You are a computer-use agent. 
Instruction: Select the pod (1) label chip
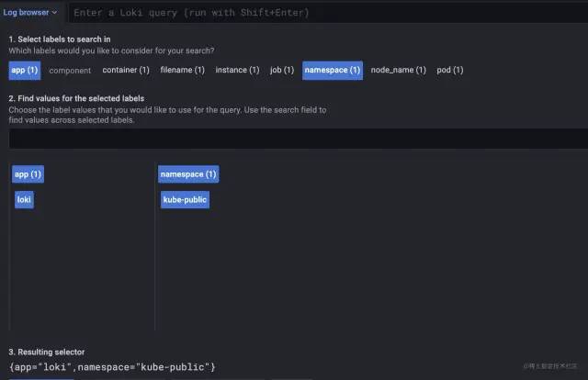tap(449, 70)
